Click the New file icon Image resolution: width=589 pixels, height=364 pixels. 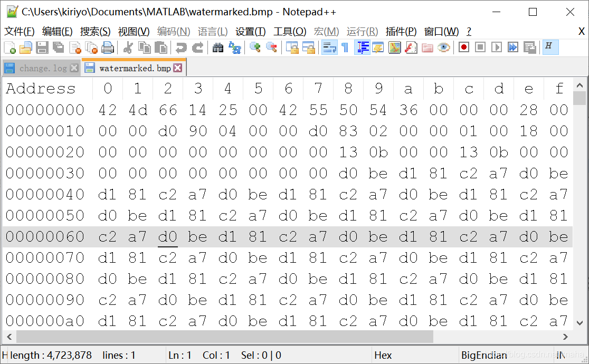pos(10,47)
